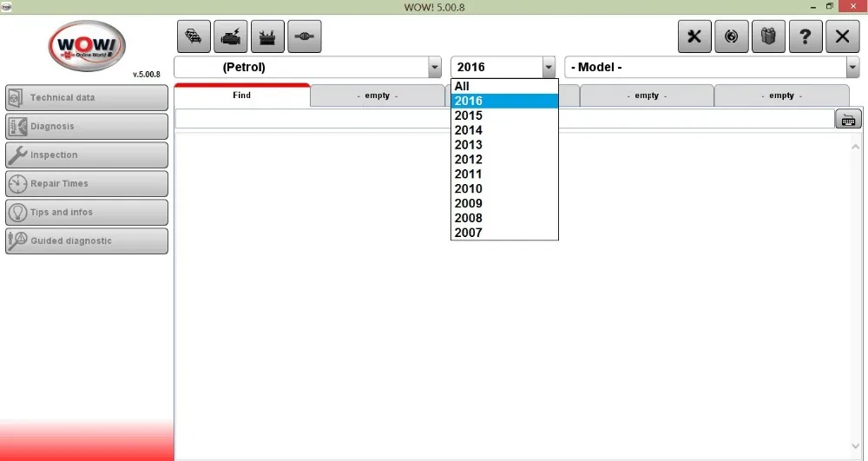Close the WOW! window from title bar
This screenshot has width=868, height=461.
[853, 7]
